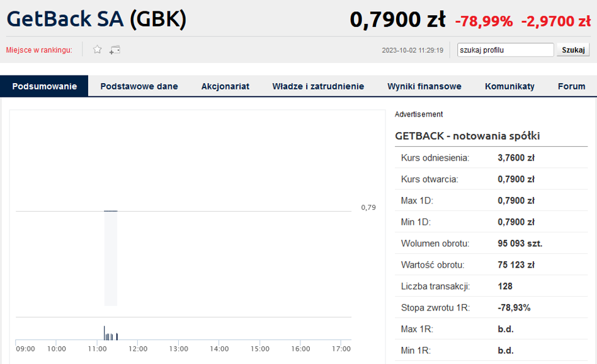Click the Wartość obrotu value 75 123 zł
This screenshot has height=364, width=597.
coord(516,264)
